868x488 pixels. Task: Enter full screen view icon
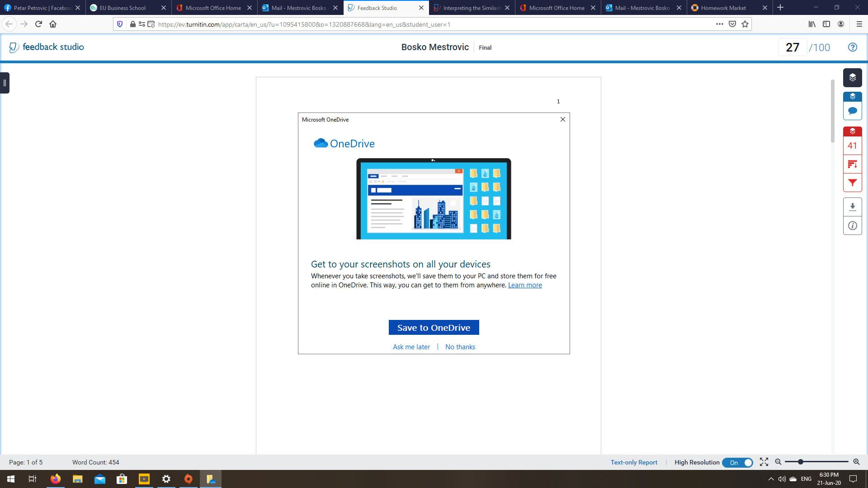click(x=764, y=462)
